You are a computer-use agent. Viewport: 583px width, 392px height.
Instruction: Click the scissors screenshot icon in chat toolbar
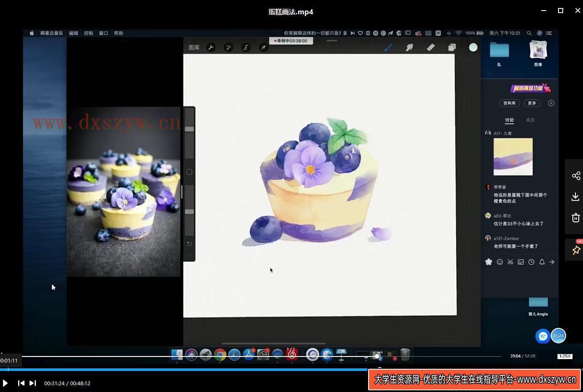510,262
